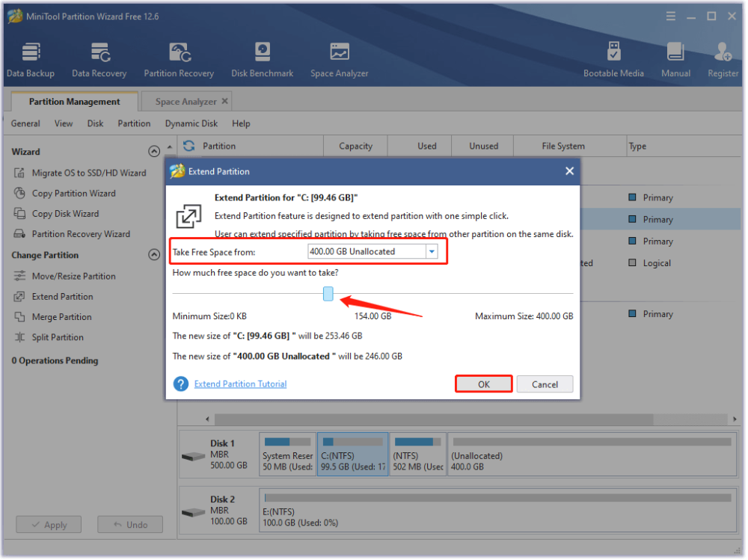The height and width of the screenshot is (560, 748).
Task: Open the Extend Partition Tutorial link
Action: coord(240,384)
